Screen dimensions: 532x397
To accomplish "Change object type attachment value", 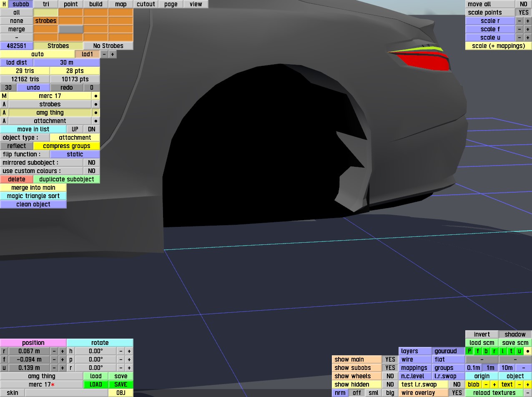I will (75, 138).
